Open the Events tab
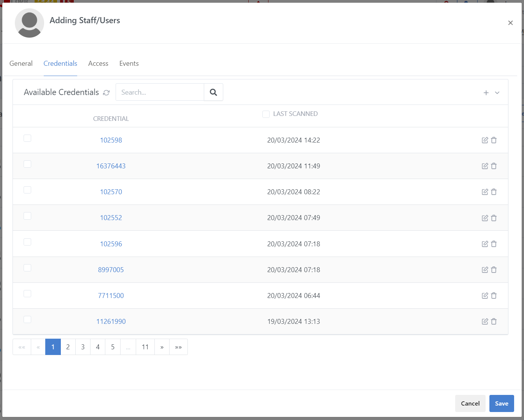This screenshot has width=524, height=420. (x=129, y=63)
